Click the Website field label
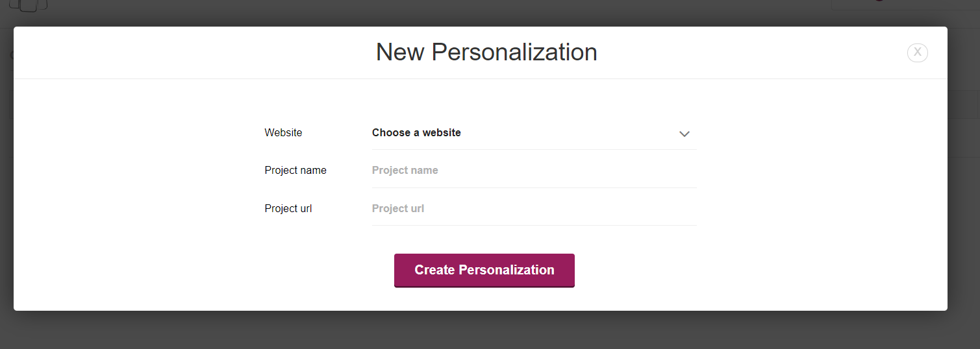 [283, 132]
